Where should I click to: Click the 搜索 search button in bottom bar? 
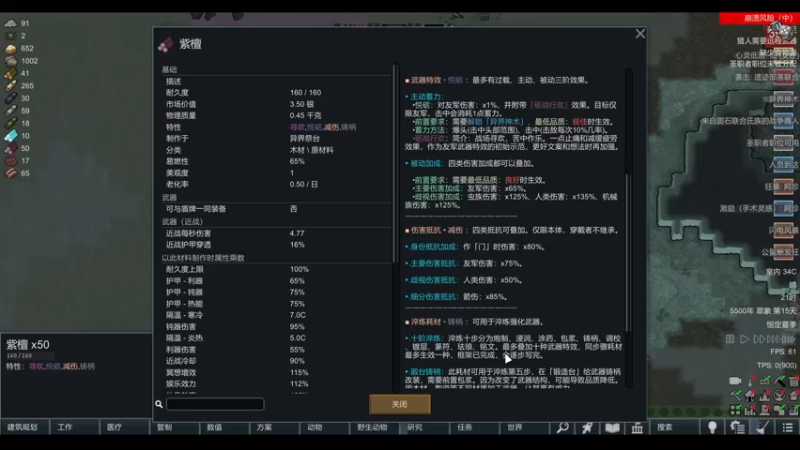click(674, 427)
